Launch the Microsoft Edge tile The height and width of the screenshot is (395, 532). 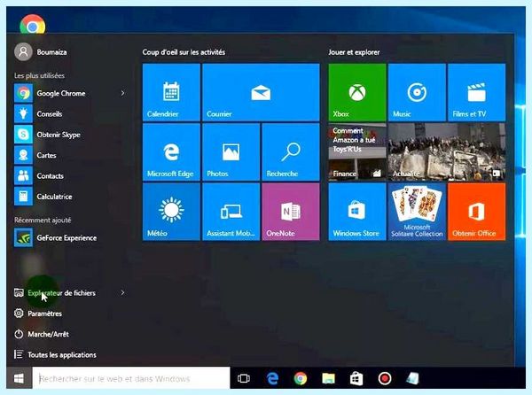coord(171,152)
